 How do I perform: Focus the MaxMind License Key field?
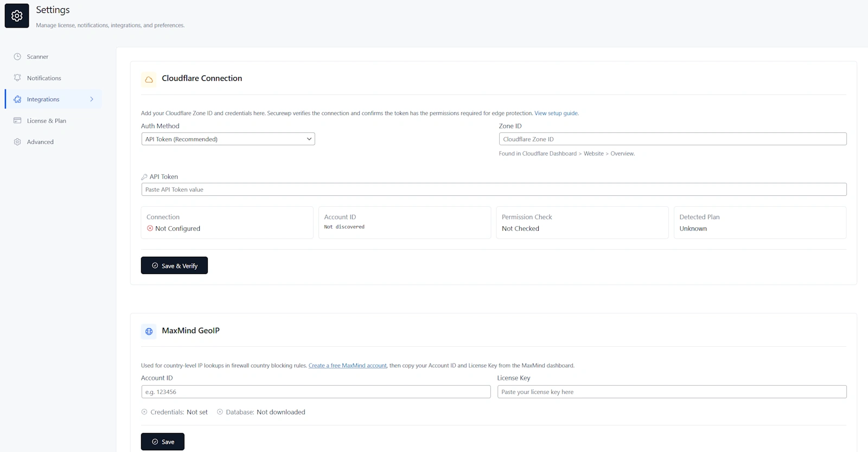point(672,392)
